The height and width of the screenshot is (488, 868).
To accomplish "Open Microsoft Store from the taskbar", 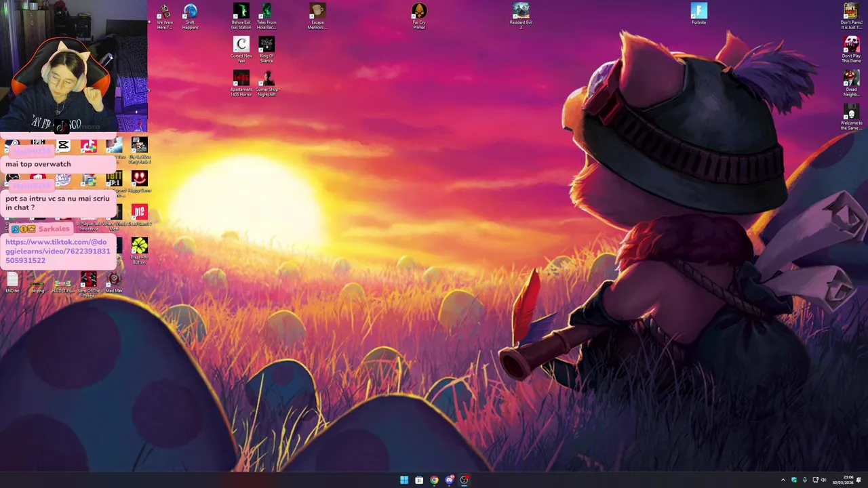I will [419, 480].
